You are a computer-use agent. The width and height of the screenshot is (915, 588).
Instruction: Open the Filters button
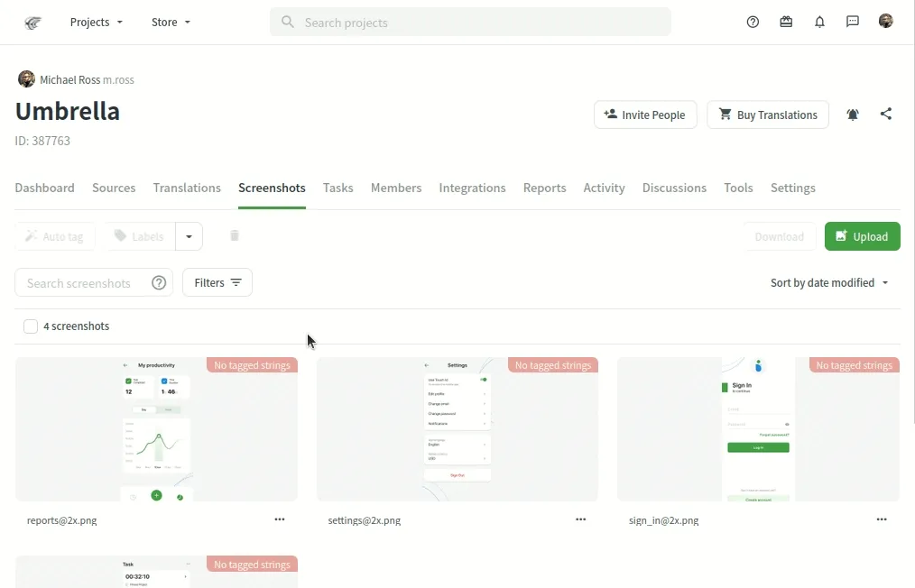pyautogui.click(x=217, y=283)
